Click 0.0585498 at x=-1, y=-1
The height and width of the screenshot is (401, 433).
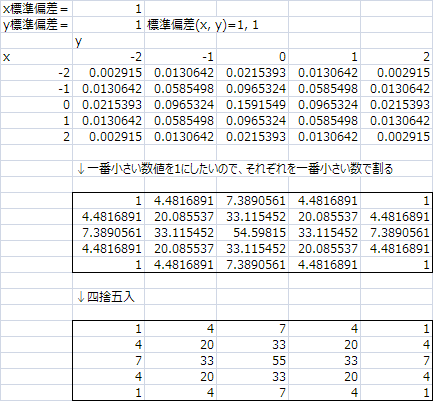(x=180, y=89)
